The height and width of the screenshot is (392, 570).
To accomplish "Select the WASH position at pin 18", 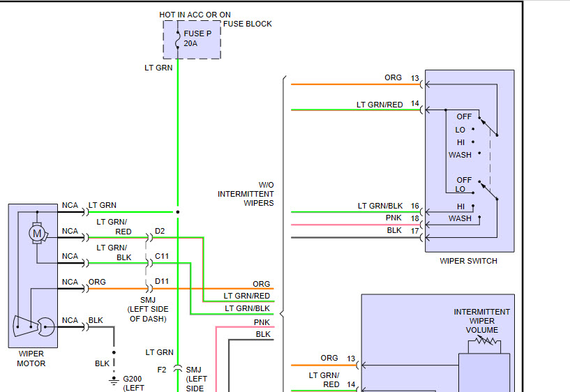I will [460, 218].
